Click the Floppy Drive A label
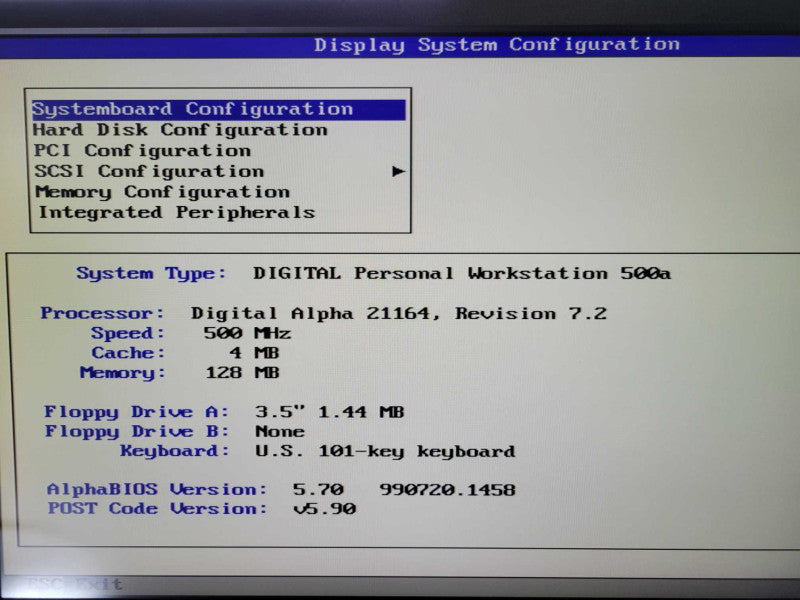 [x=136, y=412]
